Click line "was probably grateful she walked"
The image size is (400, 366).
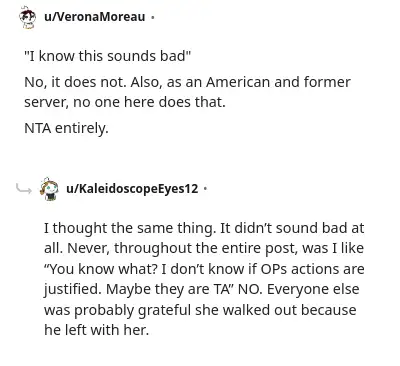(200, 310)
